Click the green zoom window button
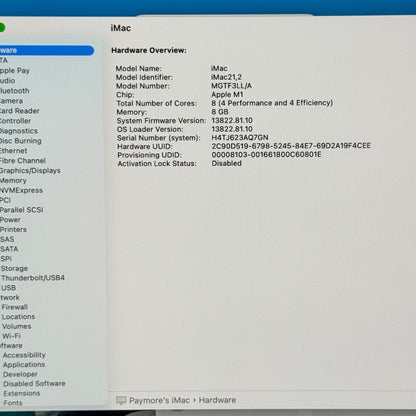 point(1,28)
